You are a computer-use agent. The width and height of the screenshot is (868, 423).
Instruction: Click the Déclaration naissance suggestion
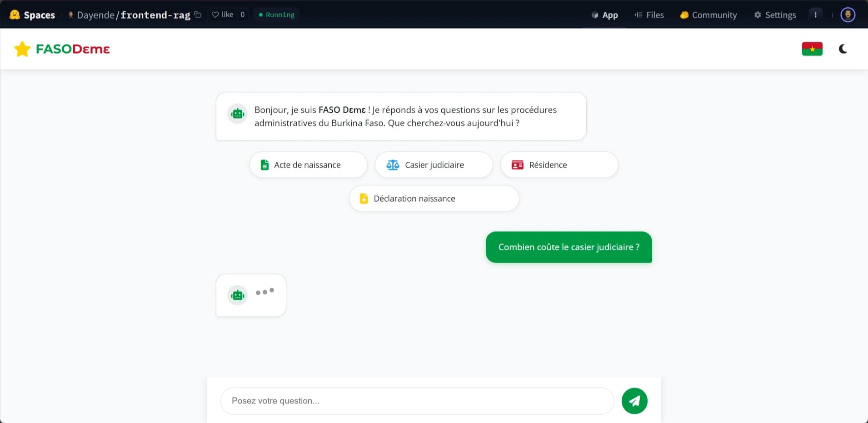(434, 199)
